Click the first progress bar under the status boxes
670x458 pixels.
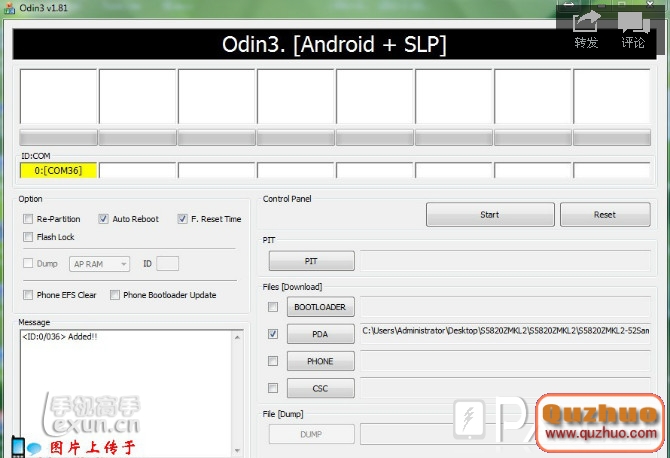tap(59, 138)
